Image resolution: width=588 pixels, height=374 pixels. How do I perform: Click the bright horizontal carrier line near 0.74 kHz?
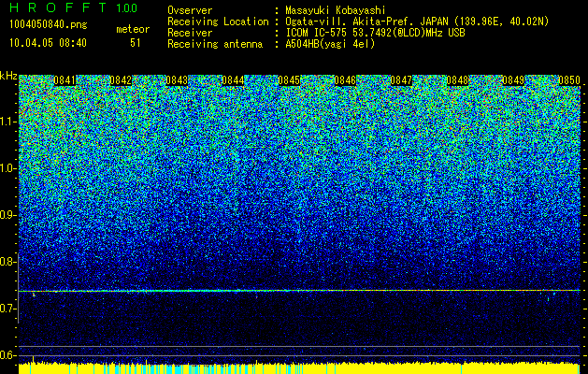[299, 291]
